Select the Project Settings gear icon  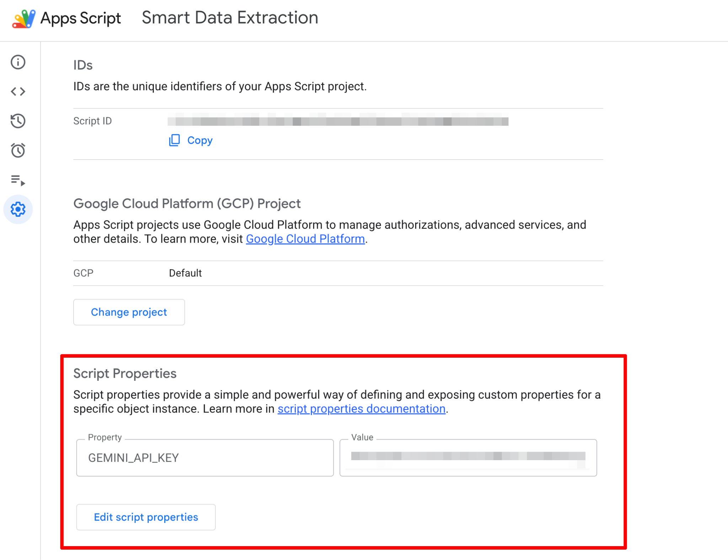pos(18,209)
